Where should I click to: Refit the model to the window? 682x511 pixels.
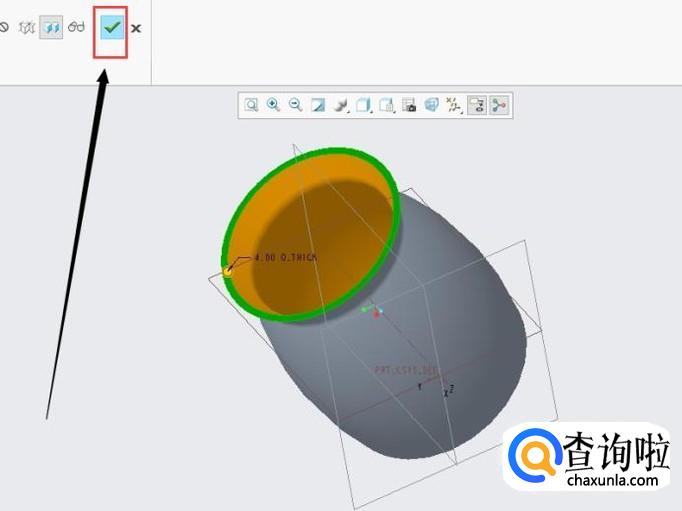251,105
